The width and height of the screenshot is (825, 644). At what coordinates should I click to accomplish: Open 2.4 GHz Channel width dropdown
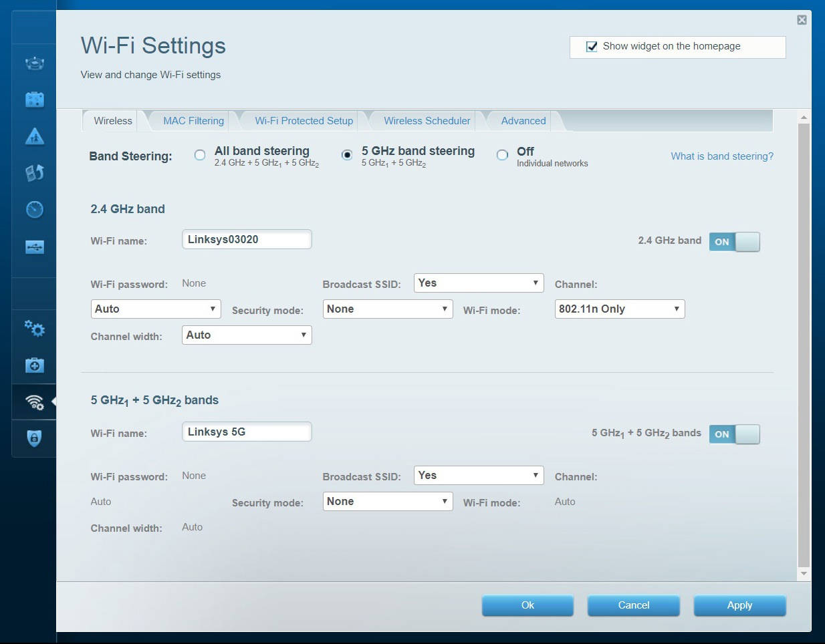tap(247, 335)
